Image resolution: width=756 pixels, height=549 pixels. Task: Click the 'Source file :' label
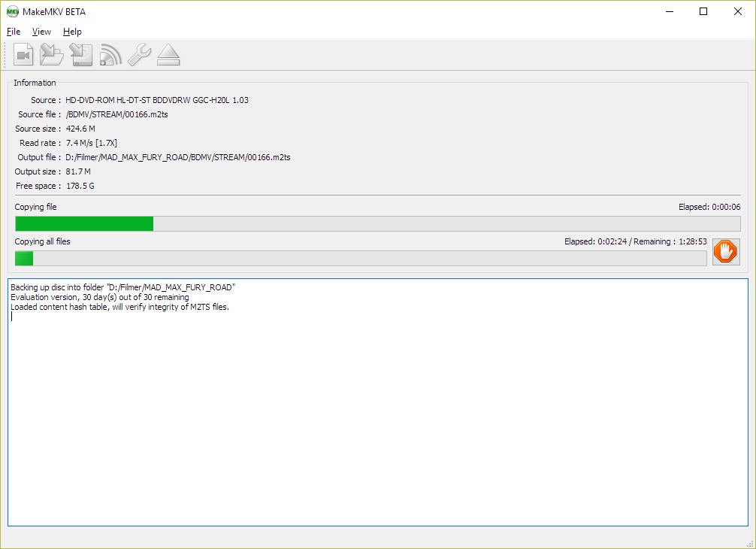tap(40, 114)
